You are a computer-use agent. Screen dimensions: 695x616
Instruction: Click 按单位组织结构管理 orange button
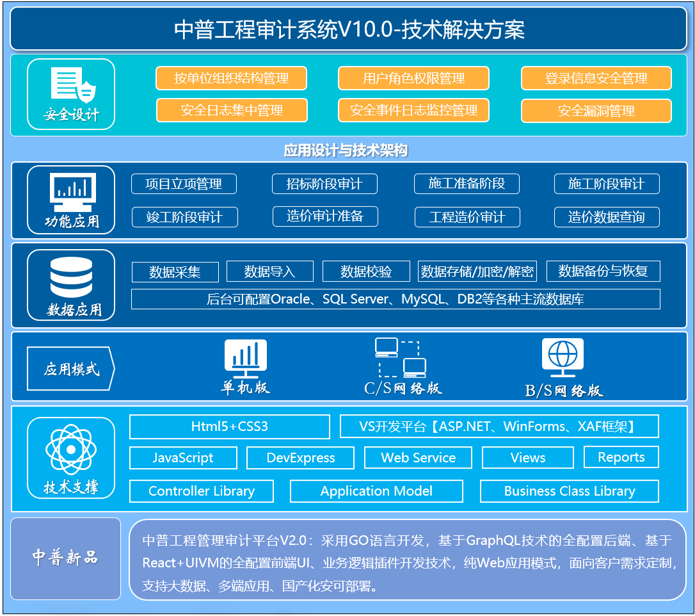pyautogui.click(x=232, y=78)
